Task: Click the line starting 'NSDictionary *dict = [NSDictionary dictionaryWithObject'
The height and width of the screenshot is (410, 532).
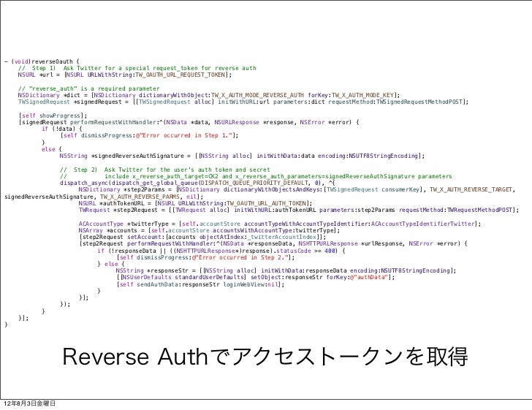Action: tap(209, 95)
